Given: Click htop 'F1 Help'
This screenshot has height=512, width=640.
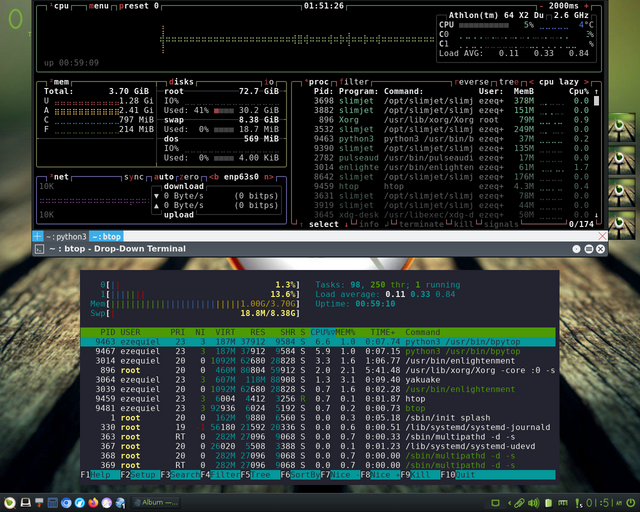Looking at the screenshot, I should pyautogui.click(x=100, y=475).
